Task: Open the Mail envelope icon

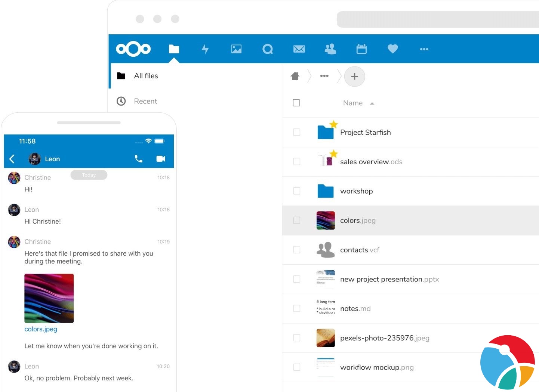Action: pyautogui.click(x=299, y=49)
